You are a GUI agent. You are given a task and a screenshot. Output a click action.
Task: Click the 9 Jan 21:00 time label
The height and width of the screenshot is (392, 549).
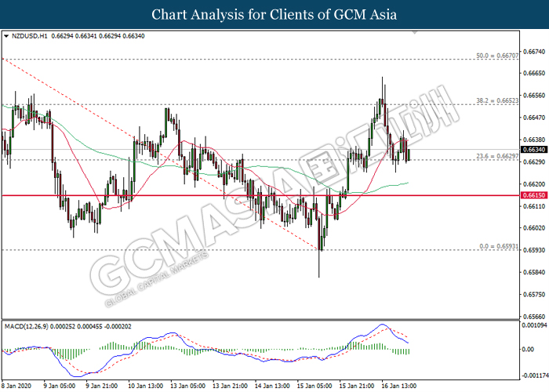[x=101, y=386]
